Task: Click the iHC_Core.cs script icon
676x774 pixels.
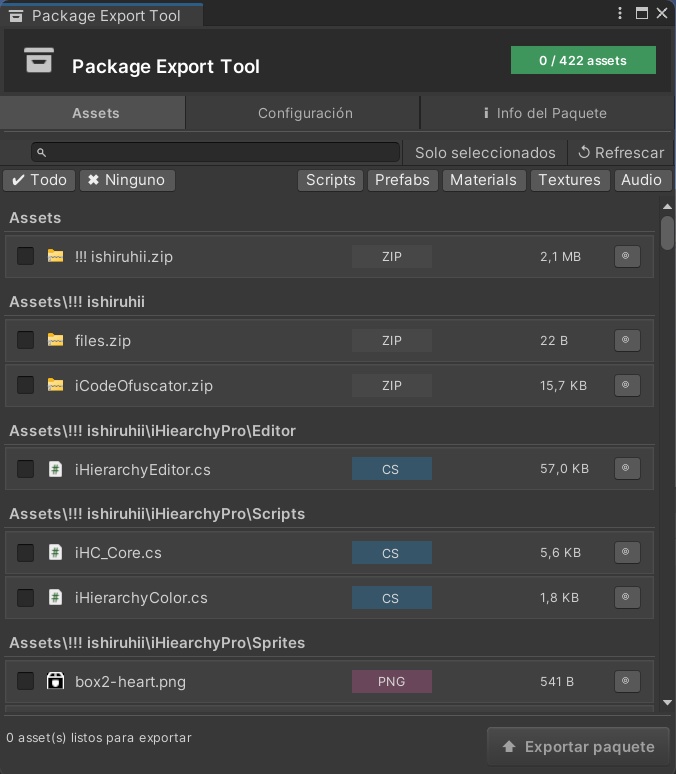Action: [x=55, y=552]
